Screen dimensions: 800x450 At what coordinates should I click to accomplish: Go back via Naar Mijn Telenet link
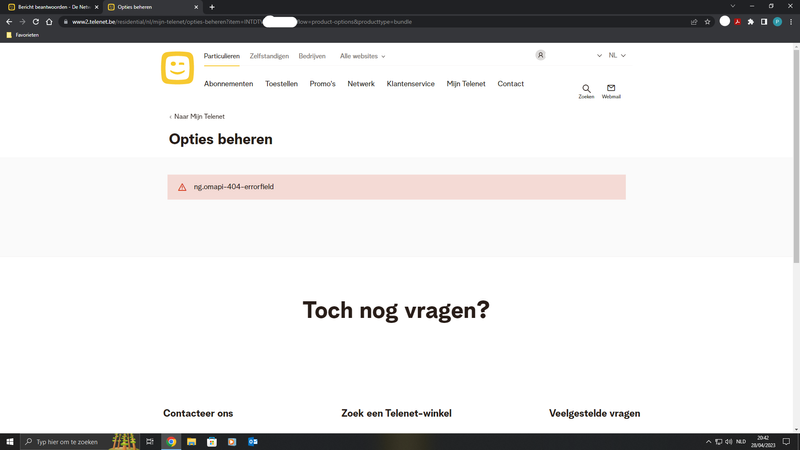pyautogui.click(x=197, y=117)
